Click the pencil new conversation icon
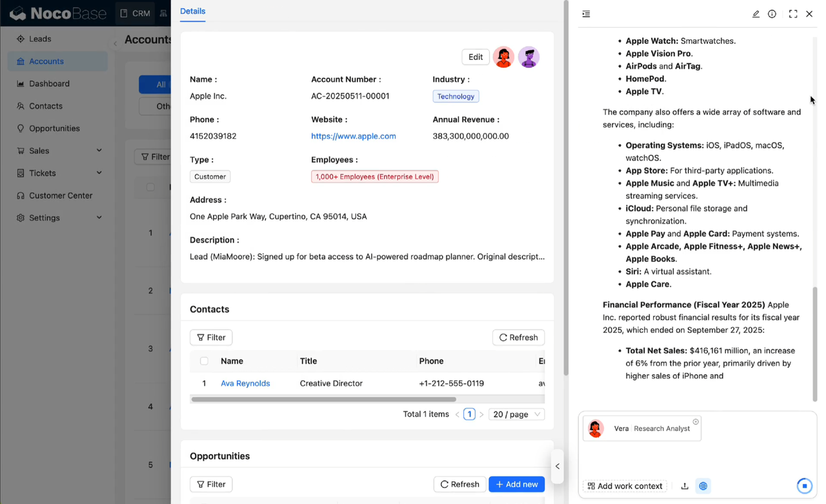This screenshot has width=826, height=504. point(756,14)
